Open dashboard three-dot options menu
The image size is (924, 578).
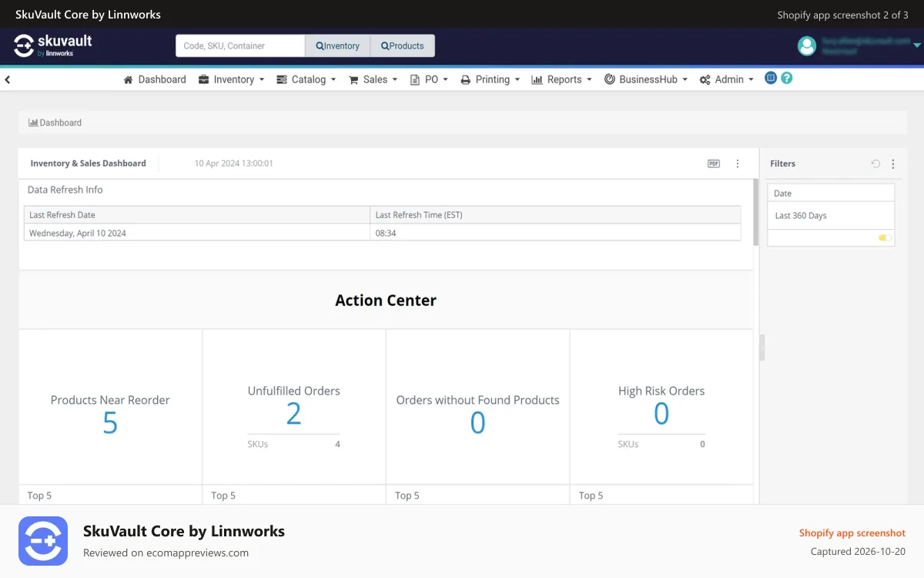[738, 163]
